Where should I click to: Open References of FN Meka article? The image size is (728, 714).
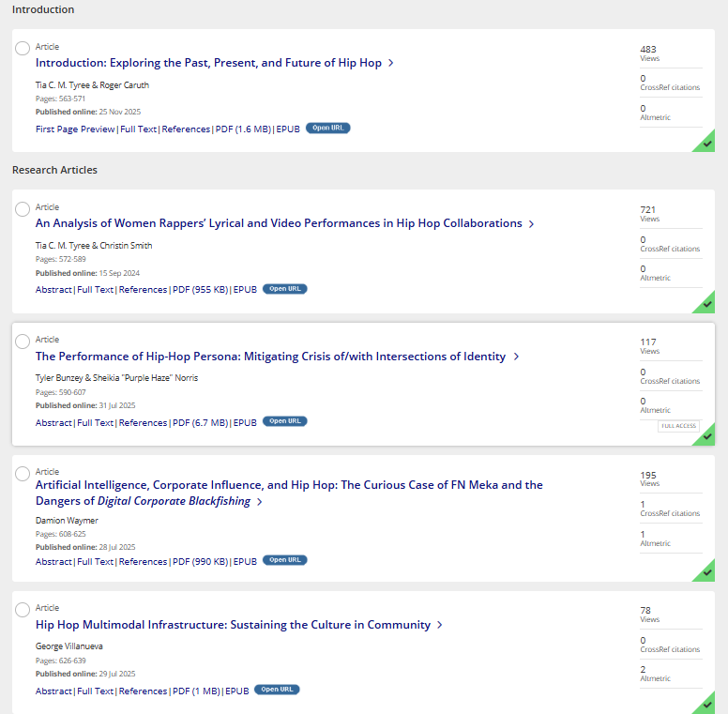[143, 562]
